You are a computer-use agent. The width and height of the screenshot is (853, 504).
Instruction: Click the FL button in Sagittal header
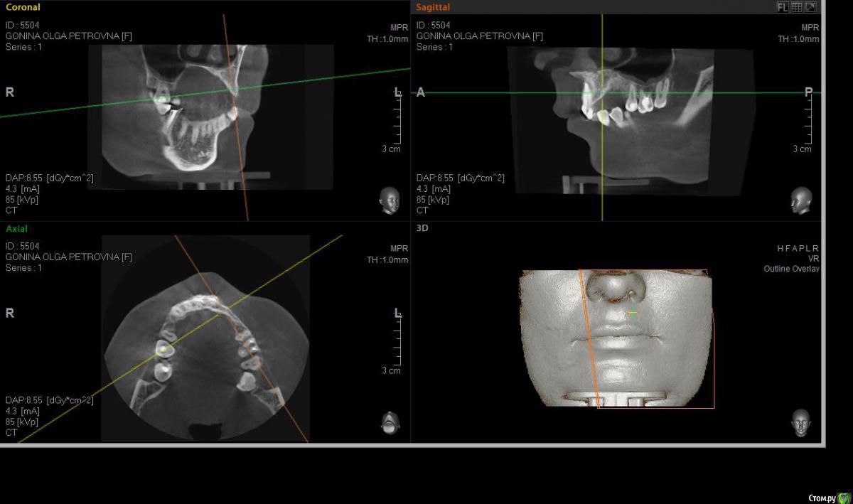(x=783, y=7)
